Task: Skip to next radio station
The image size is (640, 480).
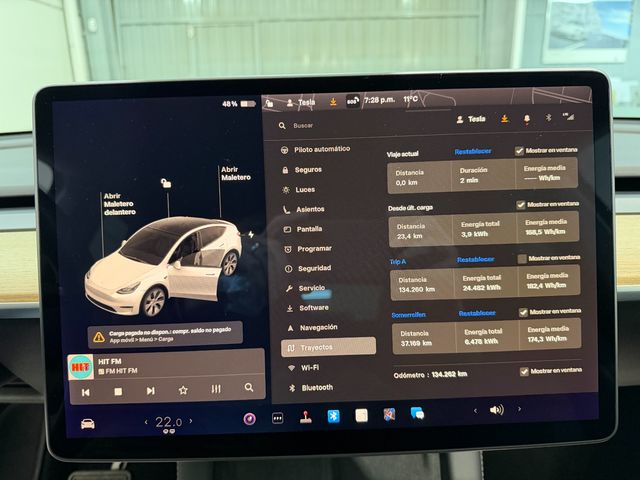Action: (151, 391)
